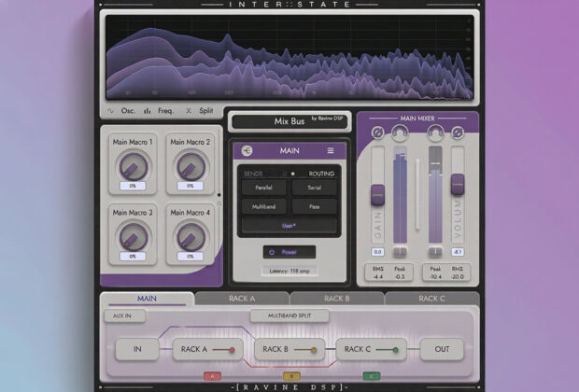Switch to the ROUTING page dot
Image resolution: width=579 pixels, height=392 pixels.
click(x=293, y=174)
